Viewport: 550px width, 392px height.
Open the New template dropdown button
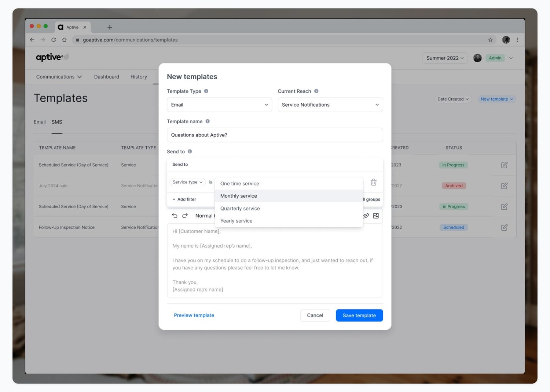tap(497, 99)
